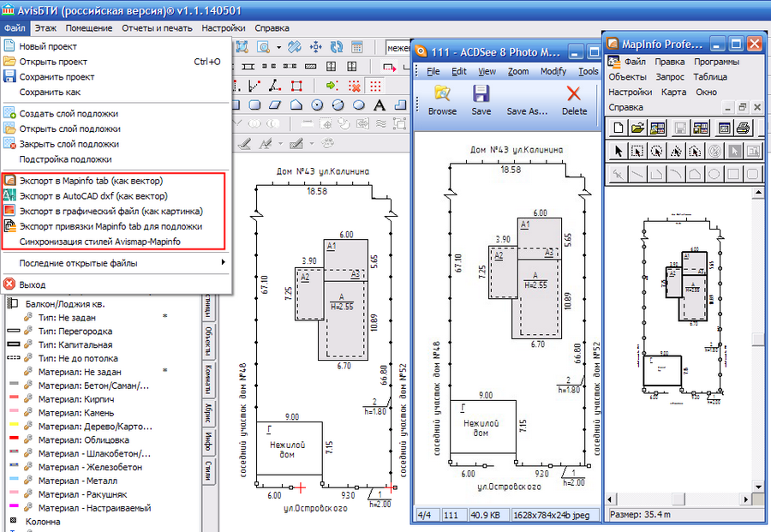The width and height of the screenshot is (771, 532).
Task: Choose Открыть проект from the File menu
Action: [116, 62]
